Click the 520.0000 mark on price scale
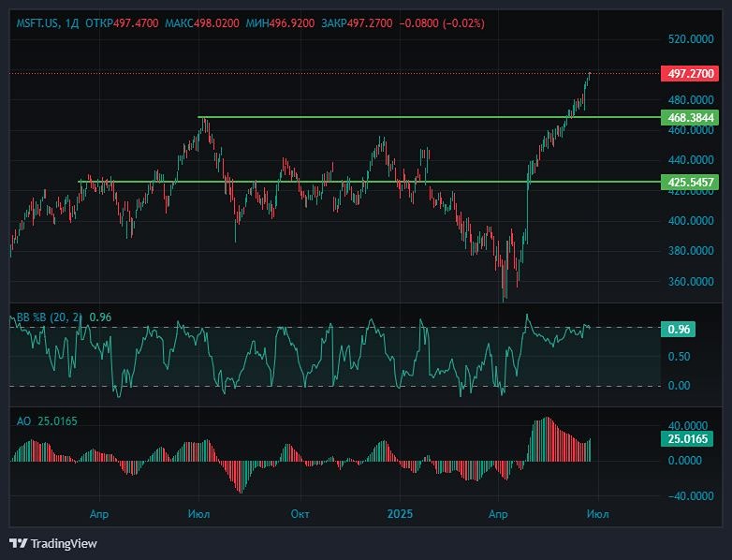 pyautogui.click(x=688, y=39)
